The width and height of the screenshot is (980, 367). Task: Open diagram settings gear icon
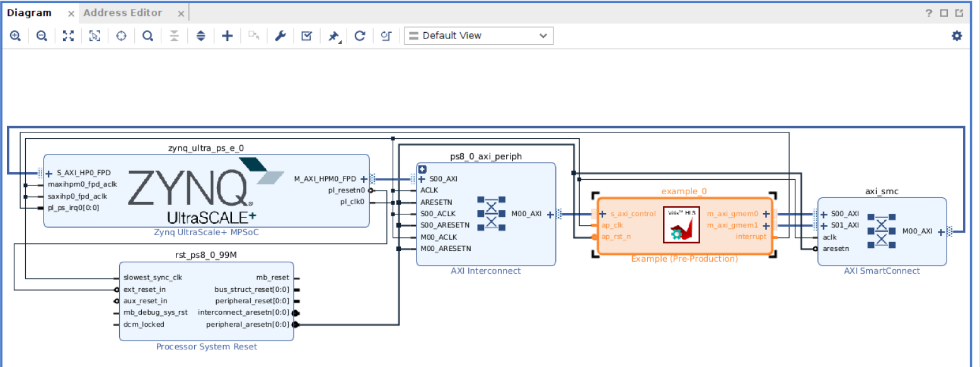(x=957, y=36)
